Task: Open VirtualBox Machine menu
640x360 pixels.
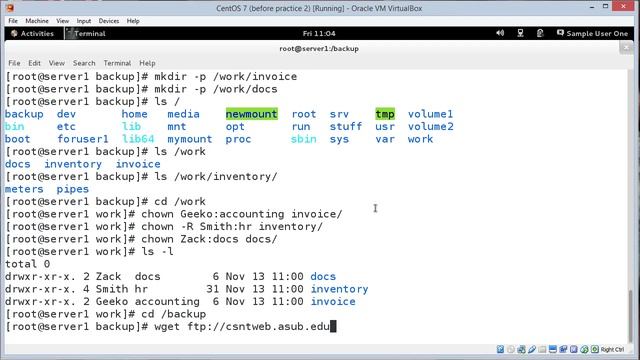Action: tap(37, 21)
